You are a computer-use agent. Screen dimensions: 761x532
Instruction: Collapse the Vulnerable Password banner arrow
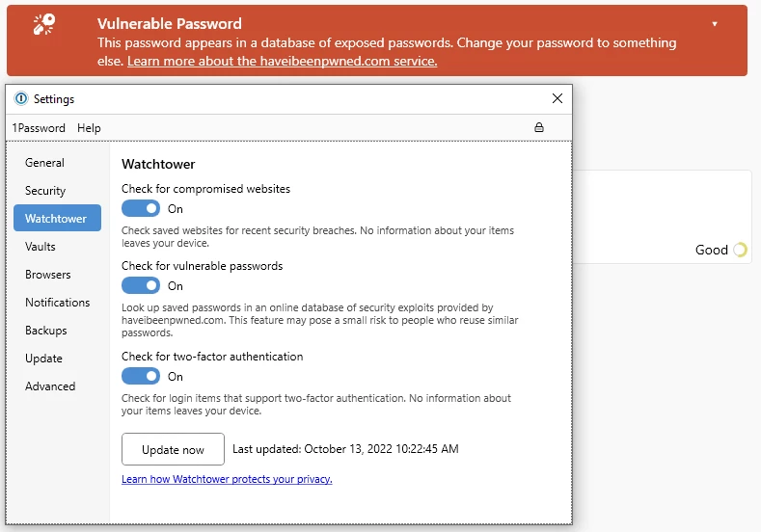[x=715, y=24]
